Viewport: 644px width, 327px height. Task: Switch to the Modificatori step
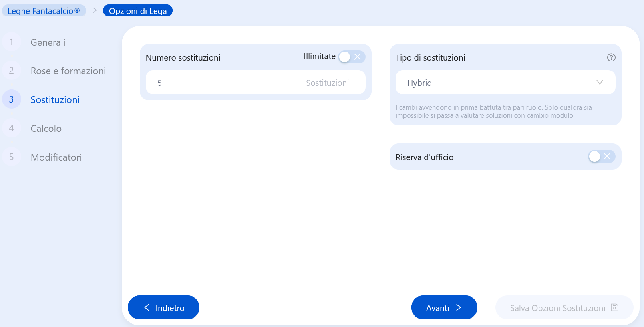[56, 157]
